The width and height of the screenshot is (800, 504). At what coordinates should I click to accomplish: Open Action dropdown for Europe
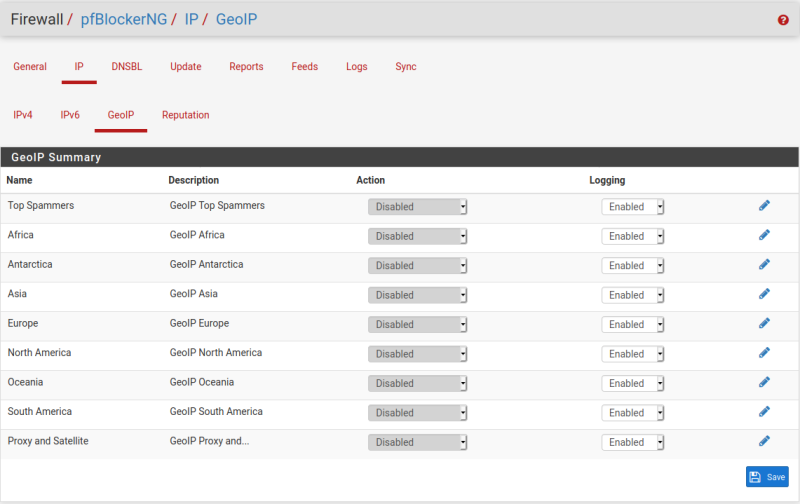(x=417, y=324)
